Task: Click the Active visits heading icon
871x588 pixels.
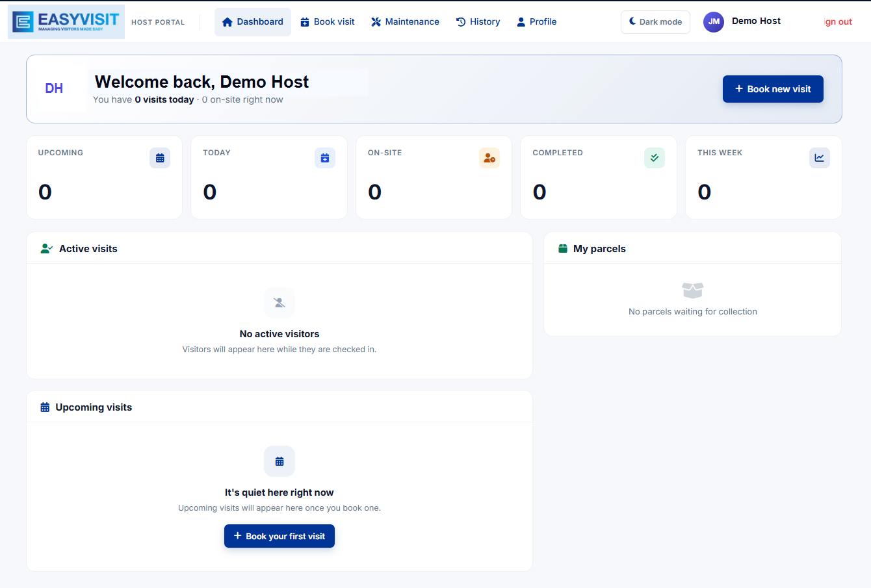Action: tap(46, 248)
